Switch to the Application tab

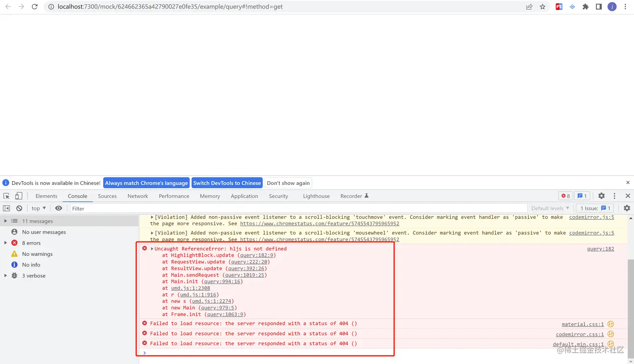(x=244, y=196)
